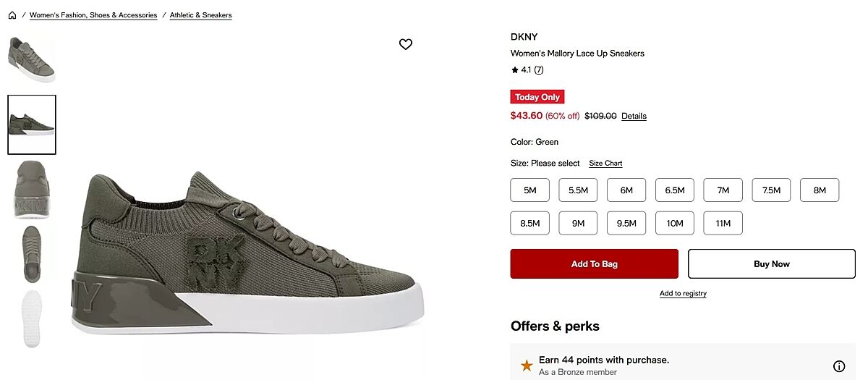
Task: Pick size 11M
Action: [723, 224]
